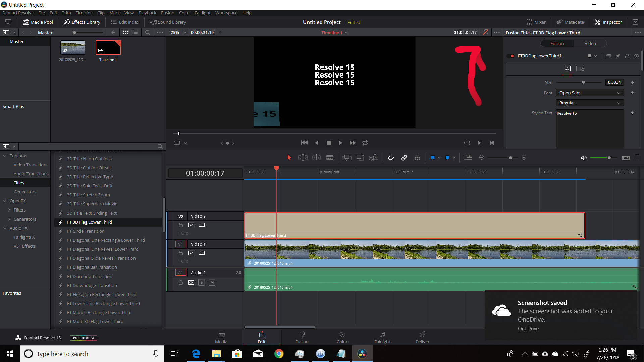
Task: Toggle timeline Snapping magnet icon
Action: tap(391, 158)
